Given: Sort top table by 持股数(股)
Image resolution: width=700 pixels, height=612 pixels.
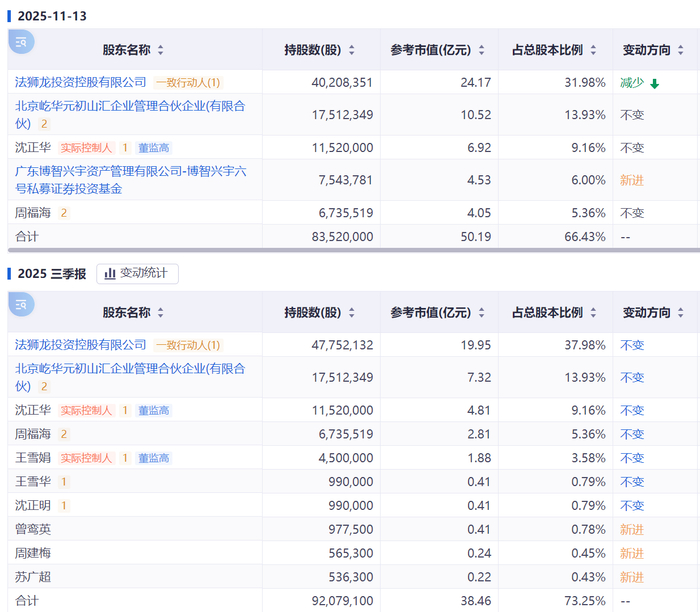Looking at the screenshot, I should pyautogui.click(x=356, y=50).
